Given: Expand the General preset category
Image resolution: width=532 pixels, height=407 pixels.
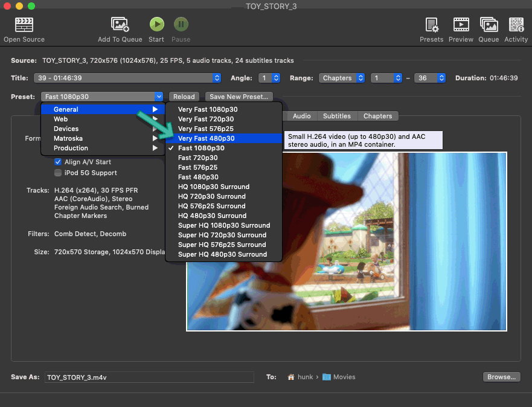Looking at the screenshot, I should coord(103,109).
